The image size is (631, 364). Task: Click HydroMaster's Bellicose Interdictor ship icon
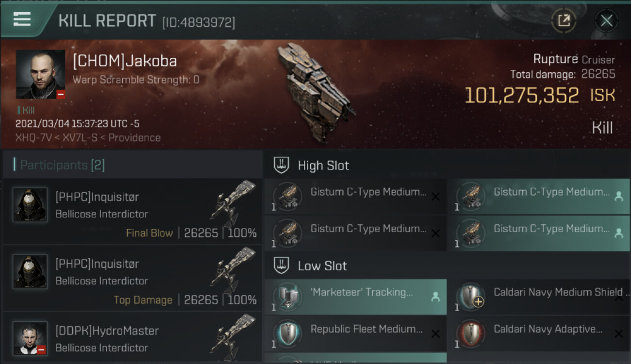coord(234,336)
